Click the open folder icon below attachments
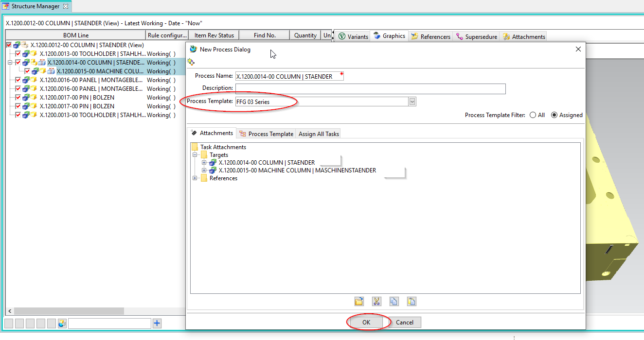644x340 pixels. pyautogui.click(x=359, y=302)
